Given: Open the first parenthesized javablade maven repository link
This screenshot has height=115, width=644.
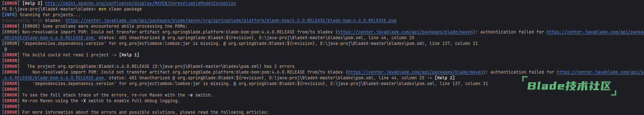Looking at the screenshot, I should click(405, 32).
